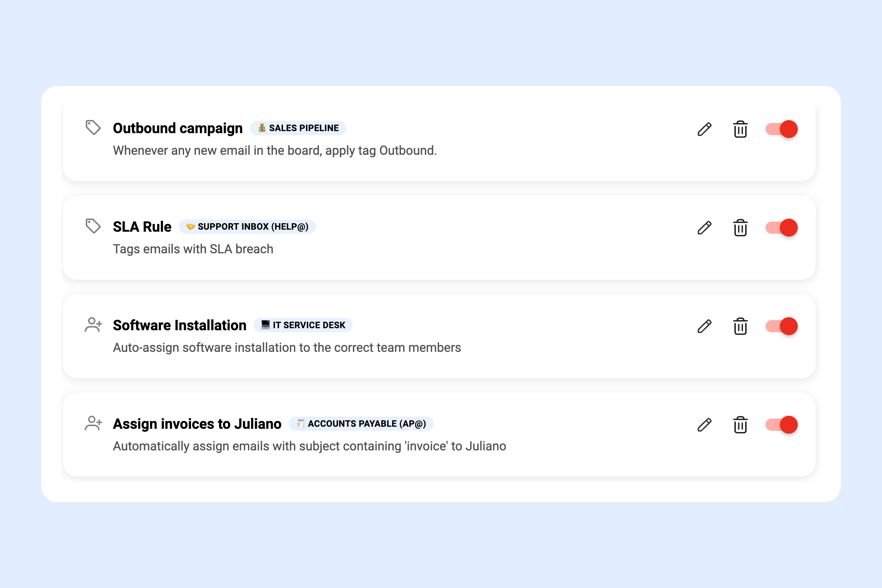Delete the Outbound campaign rule
Viewport: 882px width, 588px height.
coord(740,129)
